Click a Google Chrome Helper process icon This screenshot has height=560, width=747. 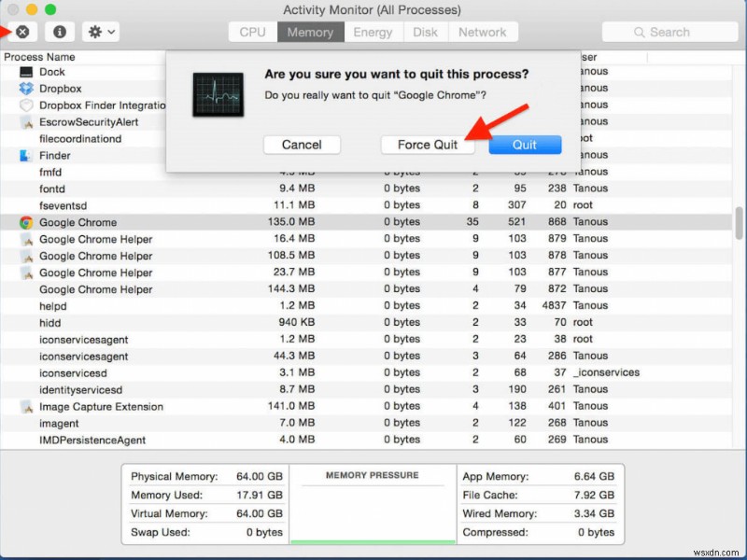point(28,239)
